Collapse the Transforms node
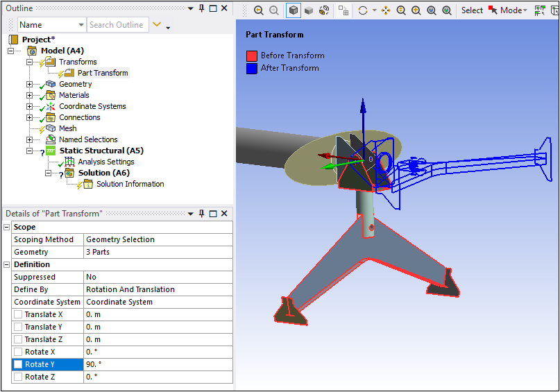Image resolution: width=560 pixels, height=392 pixels. pyautogui.click(x=29, y=62)
